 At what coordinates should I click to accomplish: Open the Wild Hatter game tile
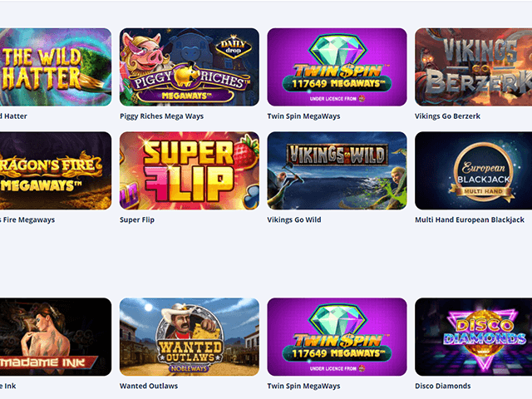[x=56, y=66]
